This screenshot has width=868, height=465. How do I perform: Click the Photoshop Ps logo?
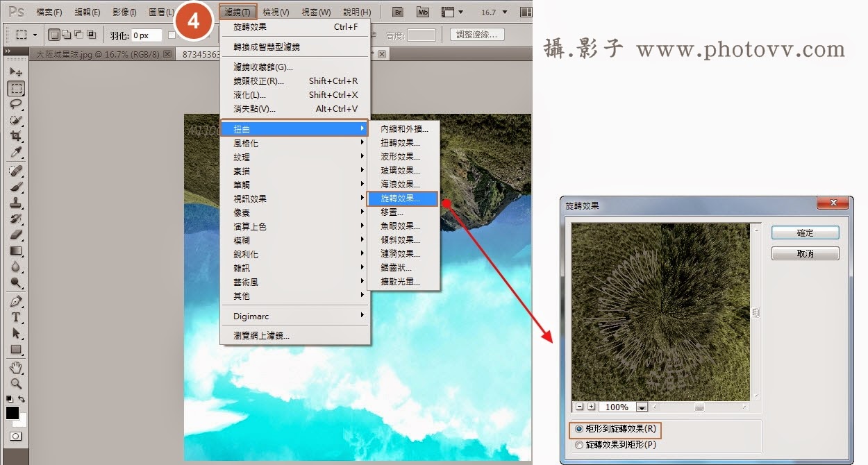15,12
